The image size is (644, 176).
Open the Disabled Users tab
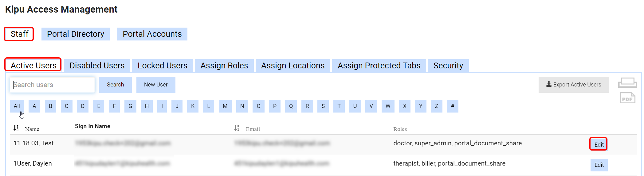pos(97,66)
